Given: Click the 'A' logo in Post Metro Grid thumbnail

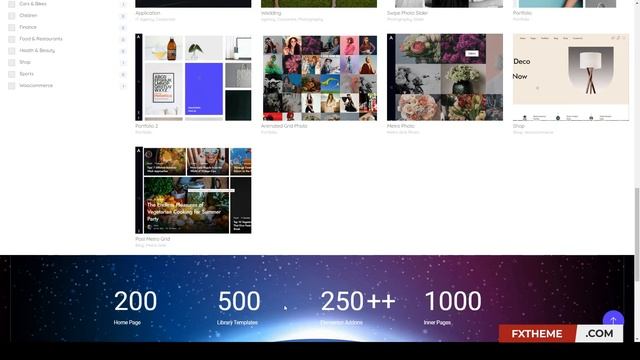Looking at the screenshot, I should click(x=139, y=151).
